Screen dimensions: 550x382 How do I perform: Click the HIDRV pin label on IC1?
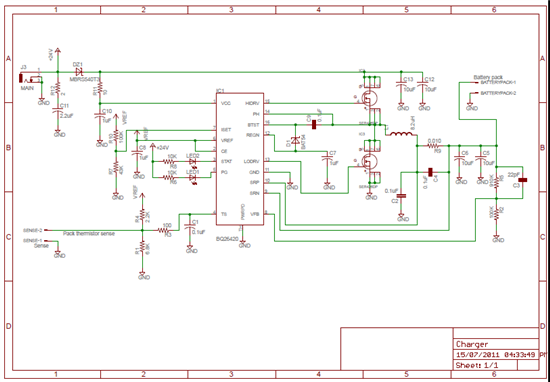click(x=251, y=103)
